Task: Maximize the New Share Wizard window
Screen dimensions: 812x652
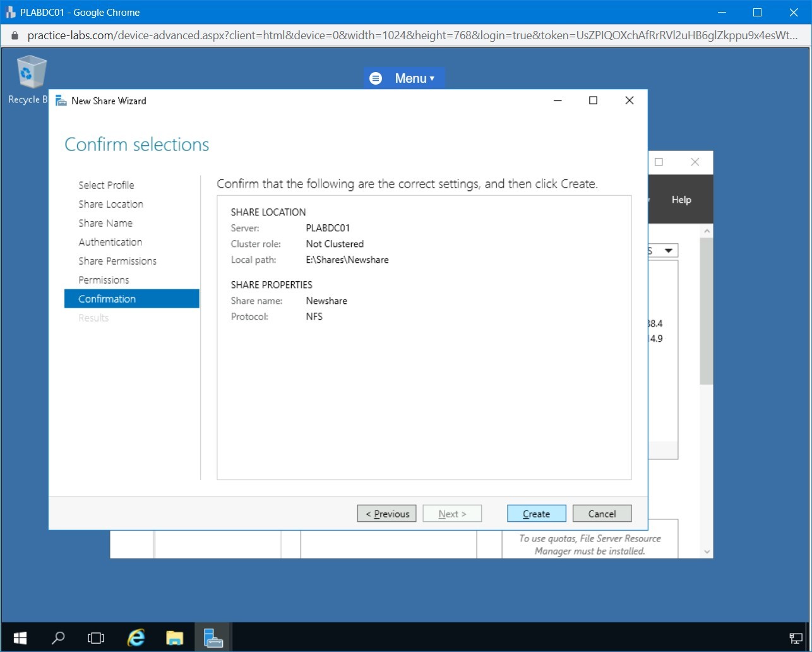Action: point(593,100)
